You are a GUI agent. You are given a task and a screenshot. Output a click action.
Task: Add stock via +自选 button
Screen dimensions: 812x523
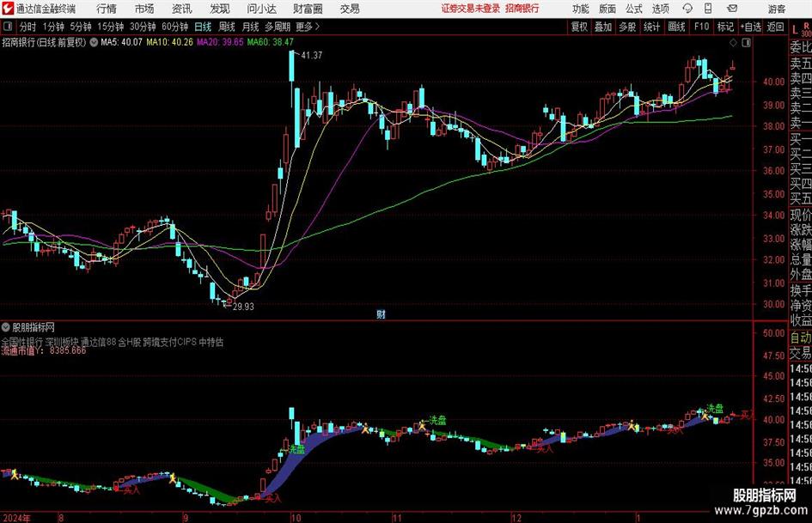pos(750,27)
